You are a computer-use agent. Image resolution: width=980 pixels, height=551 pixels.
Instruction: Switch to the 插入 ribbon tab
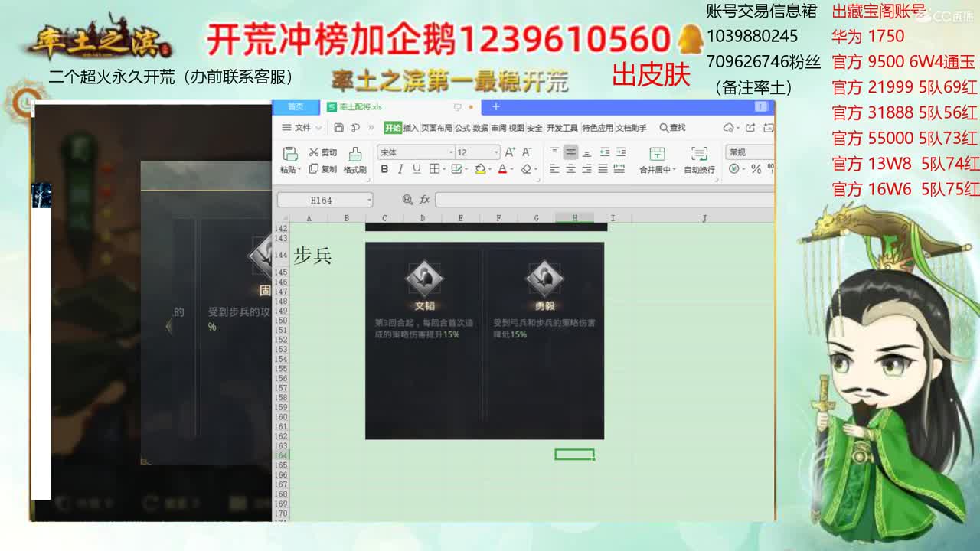click(411, 128)
